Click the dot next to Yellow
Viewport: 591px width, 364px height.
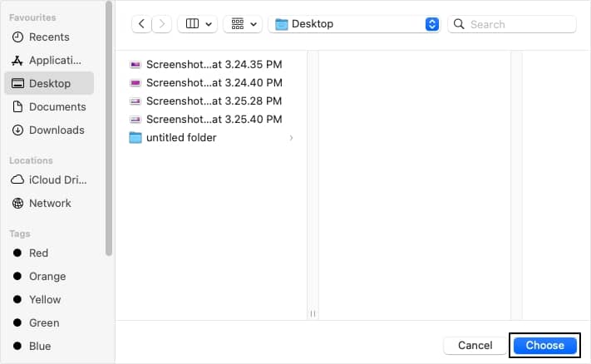coord(17,299)
